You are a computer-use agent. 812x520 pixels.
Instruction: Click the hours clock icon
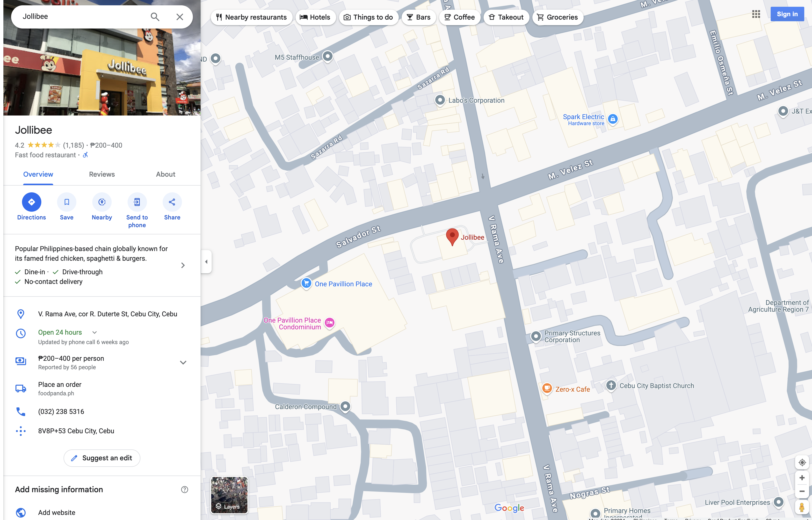click(x=21, y=334)
